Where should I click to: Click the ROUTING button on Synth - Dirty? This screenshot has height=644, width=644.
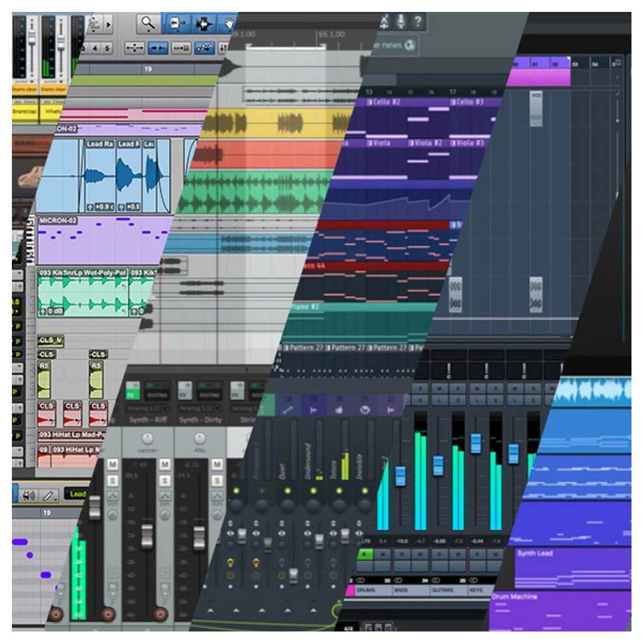coord(209,395)
